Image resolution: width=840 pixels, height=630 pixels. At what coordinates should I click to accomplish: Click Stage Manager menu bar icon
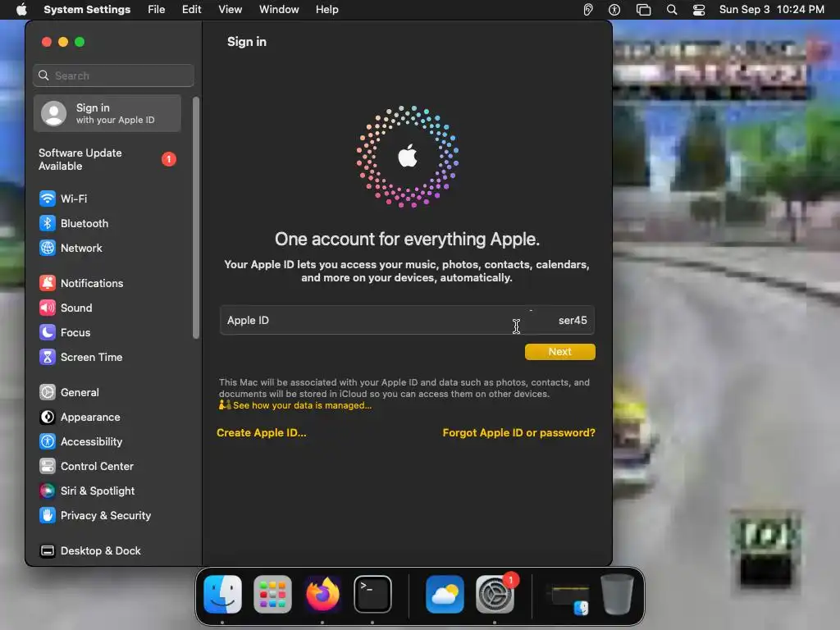click(x=643, y=10)
